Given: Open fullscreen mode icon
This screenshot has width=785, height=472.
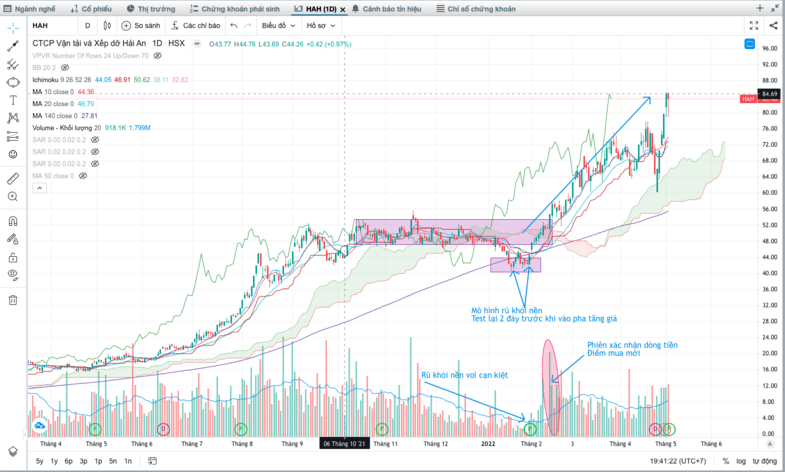Looking at the screenshot, I should (754, 26).
